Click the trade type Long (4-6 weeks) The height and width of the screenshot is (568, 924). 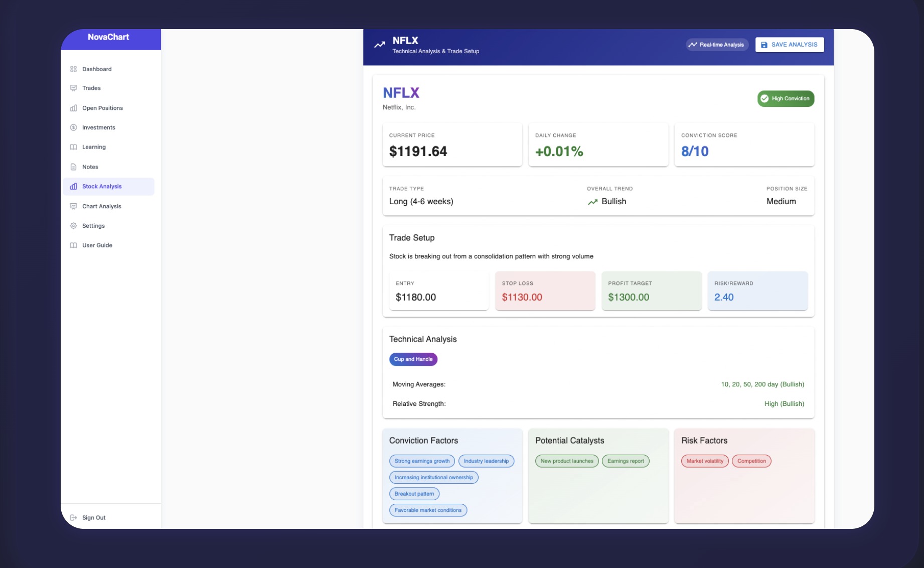421,202
